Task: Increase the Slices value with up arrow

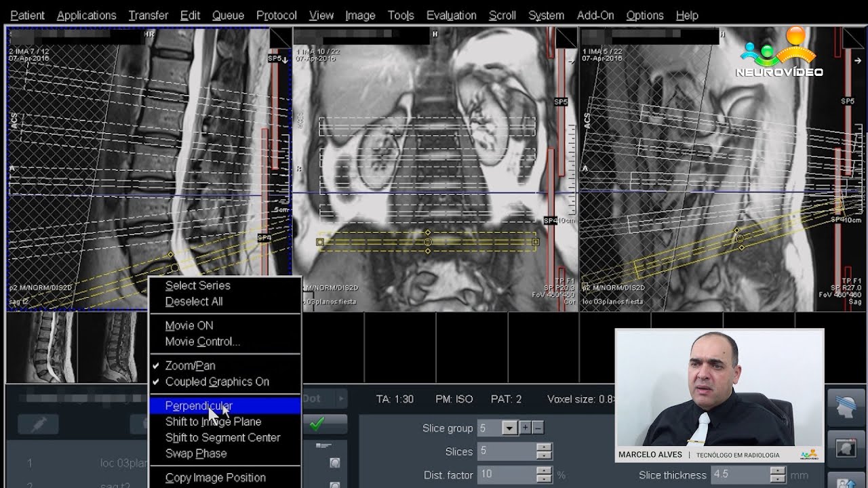Action: click(x=544, y=447)
